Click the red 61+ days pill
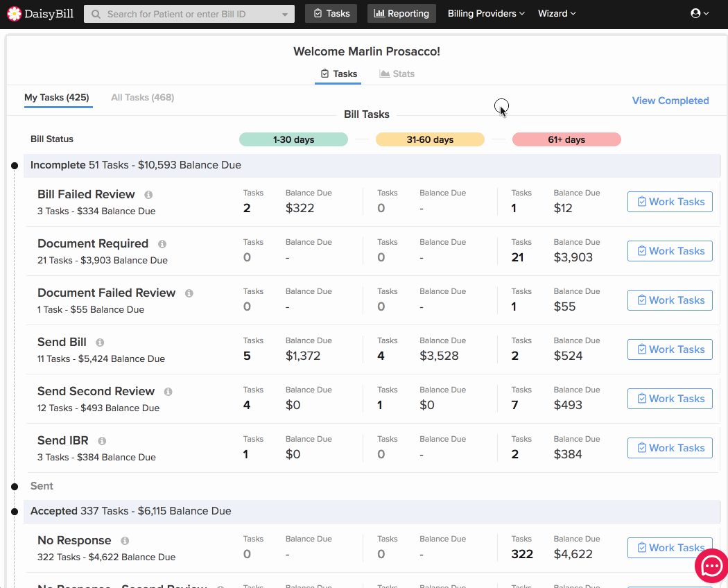Image resolution: width=728 pixels, height=588 pixels. tap(566, 139)
